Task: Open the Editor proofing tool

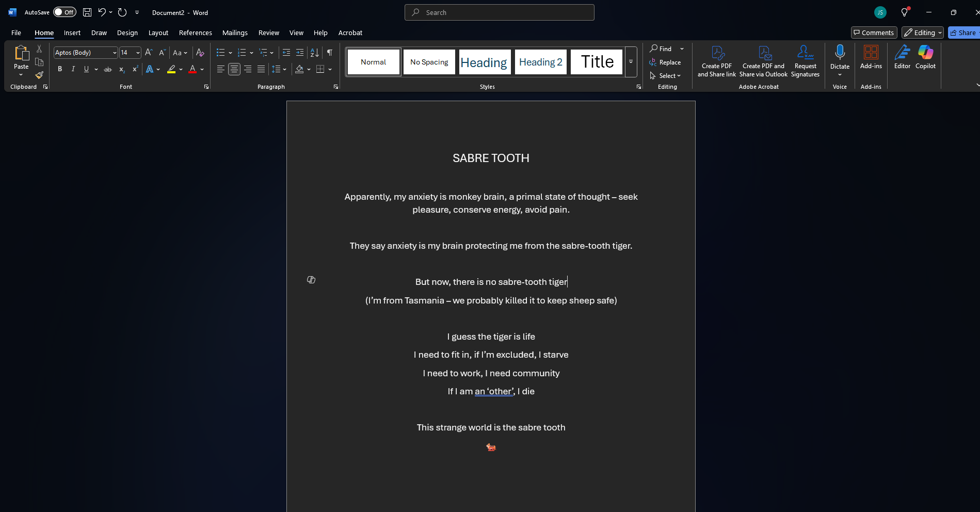Action: [x=902, y=57]
